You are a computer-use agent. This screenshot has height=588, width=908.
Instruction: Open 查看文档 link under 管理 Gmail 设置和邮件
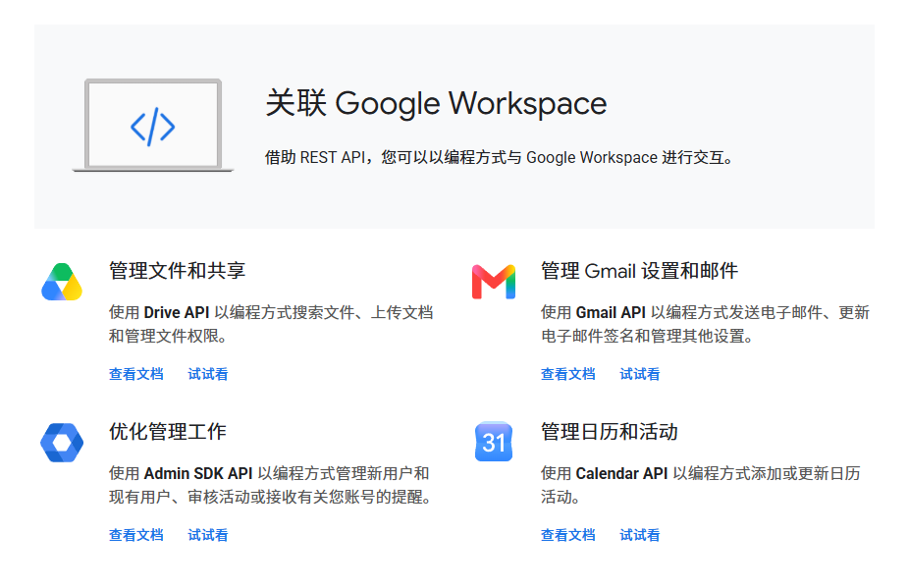[x=568, y=374]
